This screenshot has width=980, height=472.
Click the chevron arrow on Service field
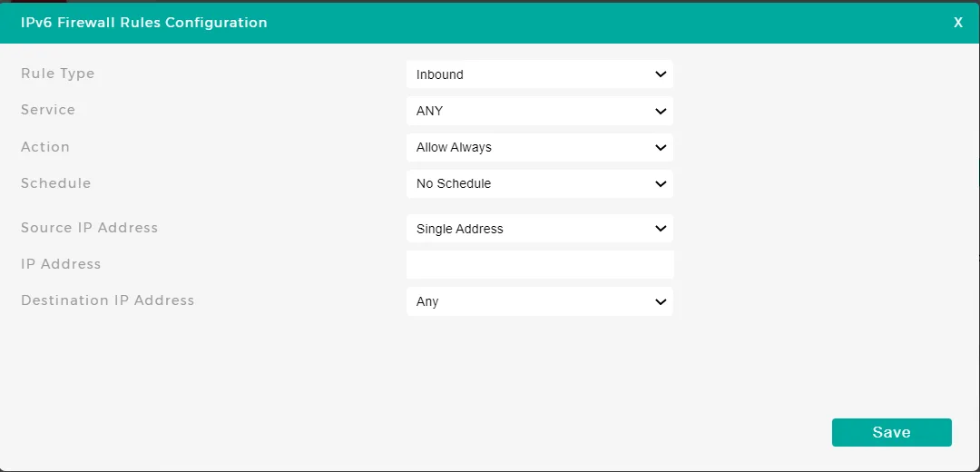click(661, 111)
